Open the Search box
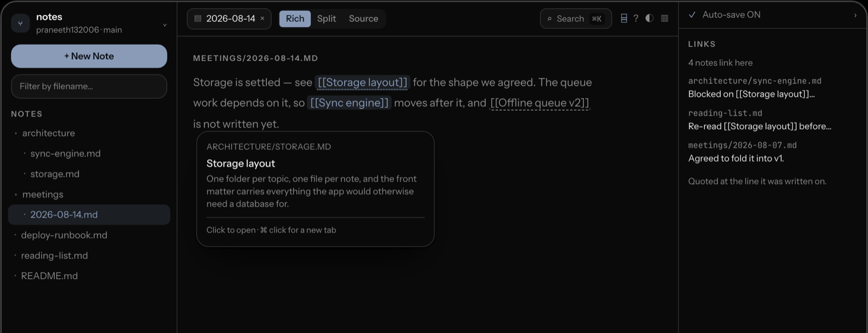Image resolution: width=868 pixels, height=333 pixels. 576,18
